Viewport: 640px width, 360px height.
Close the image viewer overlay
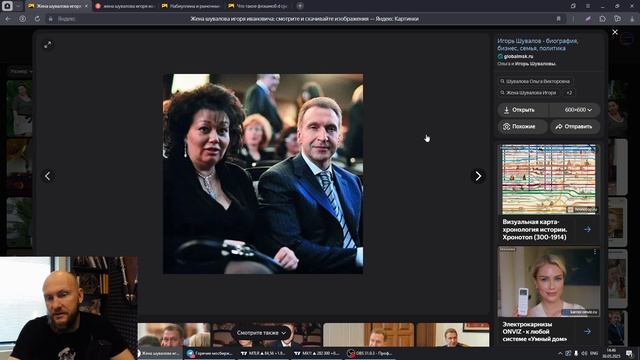tap(615, 32)
